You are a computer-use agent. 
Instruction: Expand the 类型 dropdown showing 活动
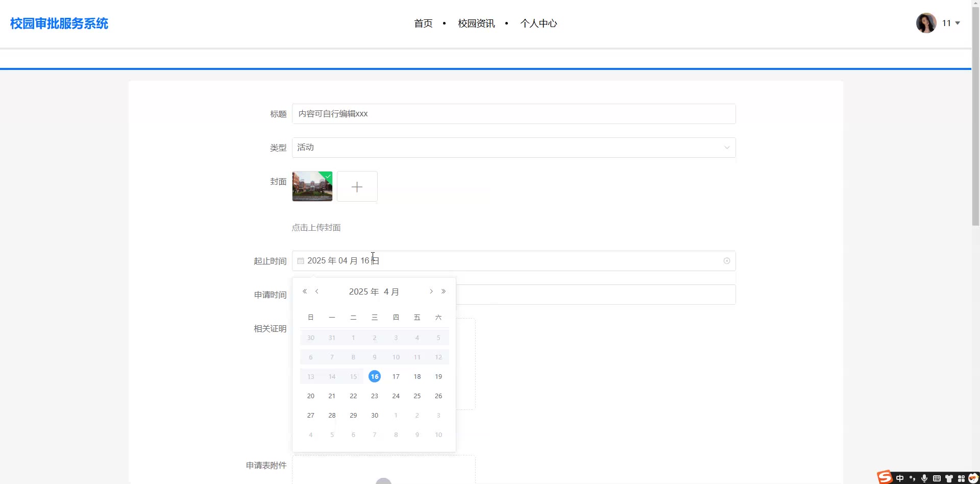click(x=513, y=148)
